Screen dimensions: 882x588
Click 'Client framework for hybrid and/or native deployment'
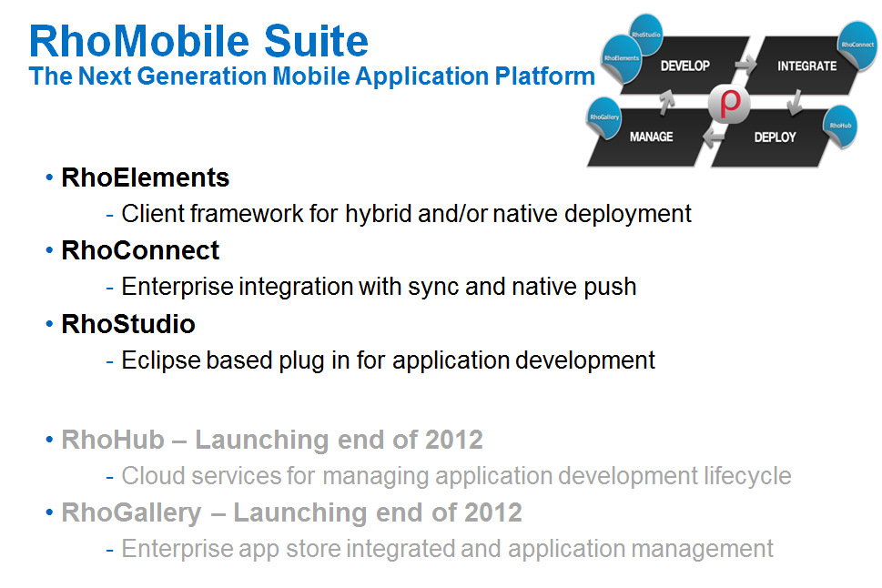click(406, 214)
